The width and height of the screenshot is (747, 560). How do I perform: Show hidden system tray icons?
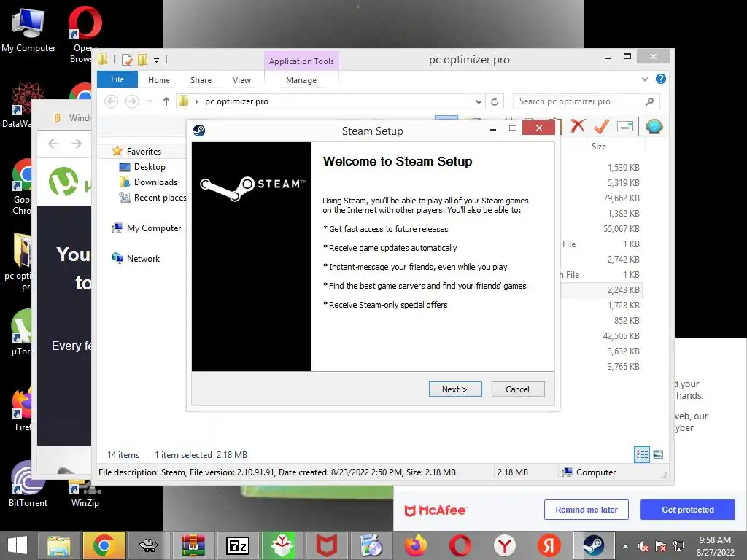(x=625, y=546)
